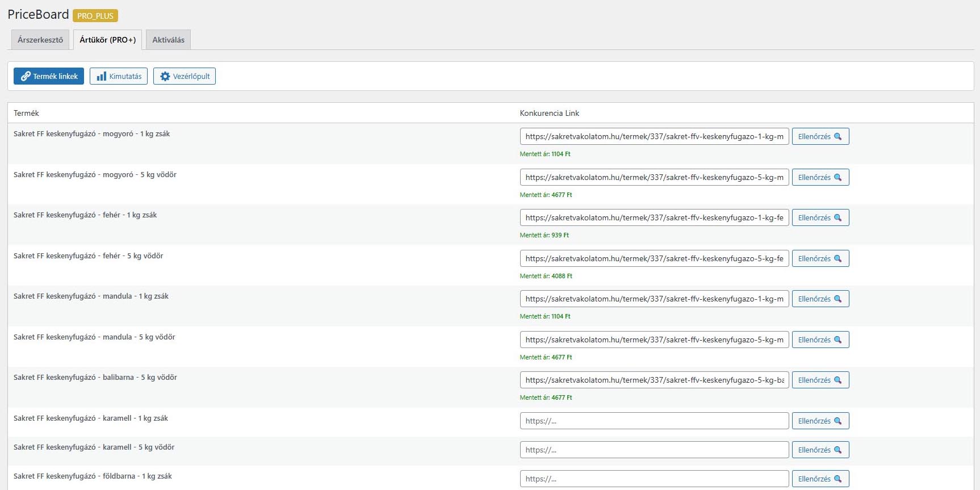Click the PRO_PLUS badge next to PriceBoard
Image resolution: width=980 pixels, height=490 pixels.
pyautogui.click(x=95, y=16)
